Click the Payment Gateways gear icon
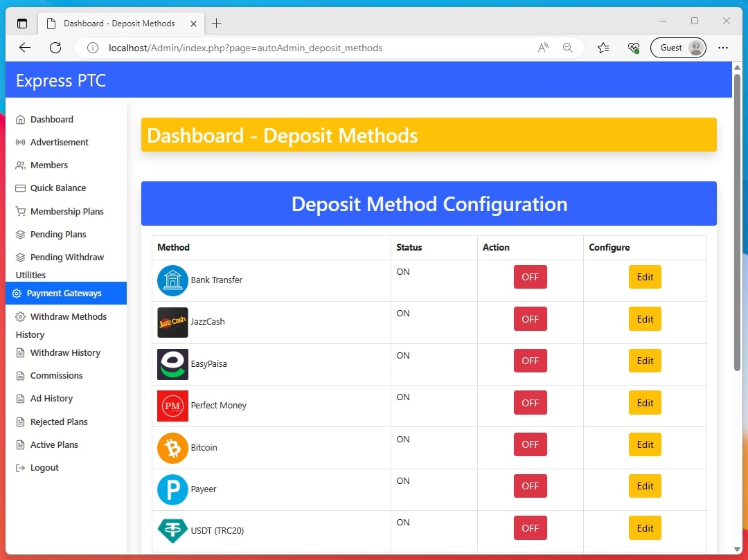This screenshot has width=748, height=560. tap(17, 293)
